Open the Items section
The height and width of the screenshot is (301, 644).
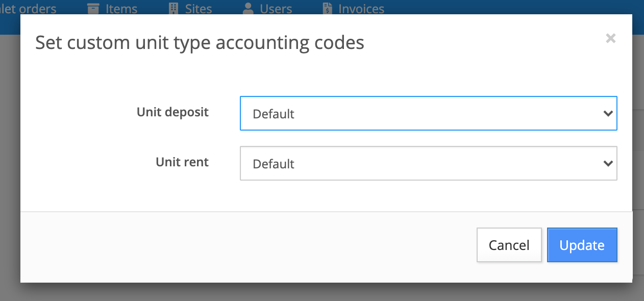pyautogui.click(x=121, y=8)
